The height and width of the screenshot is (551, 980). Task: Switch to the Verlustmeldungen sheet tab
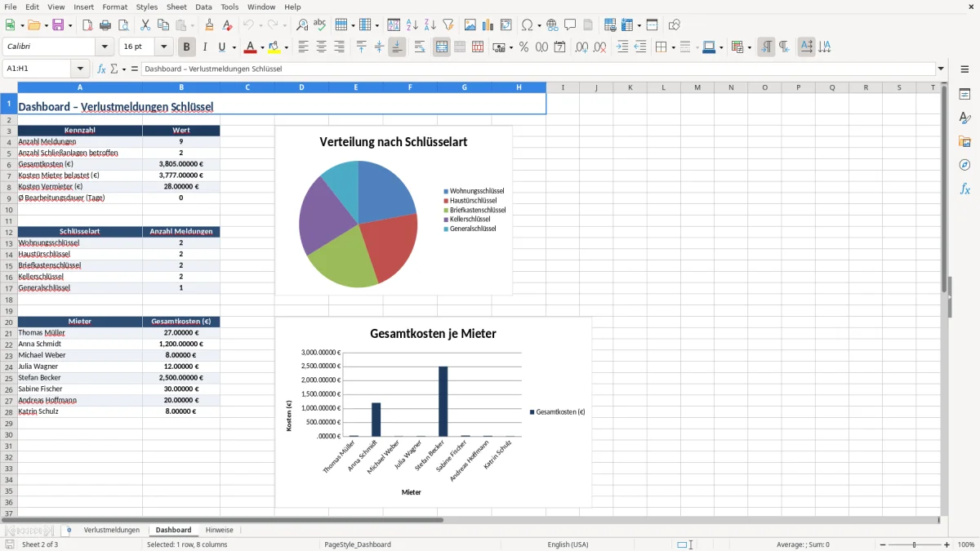coord(112,531)
